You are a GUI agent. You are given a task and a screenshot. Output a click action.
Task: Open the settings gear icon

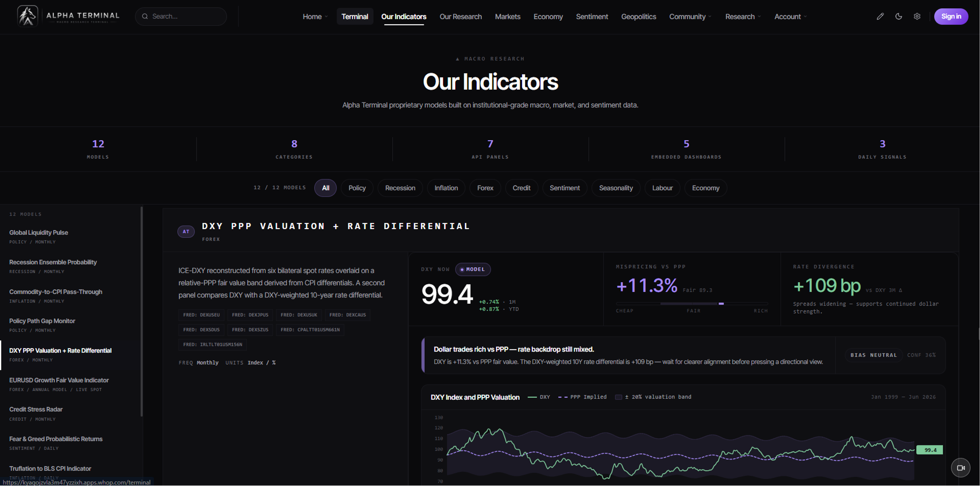point(917,16)
